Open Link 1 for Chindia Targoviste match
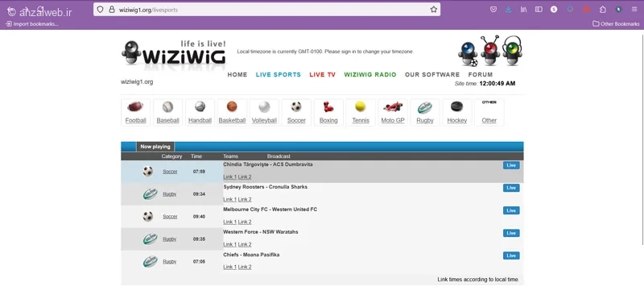 [229, 176]
